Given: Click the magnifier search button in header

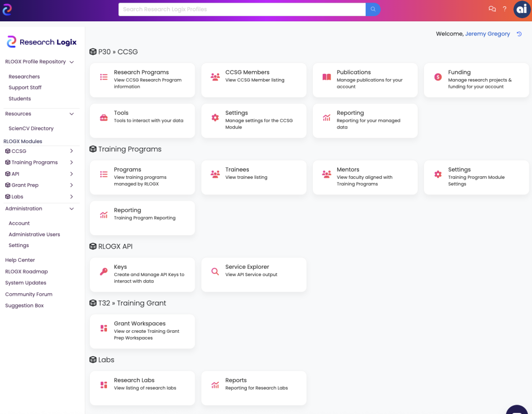Looking at the screenshot, I should pyautogui.click(x=373, y=9).
